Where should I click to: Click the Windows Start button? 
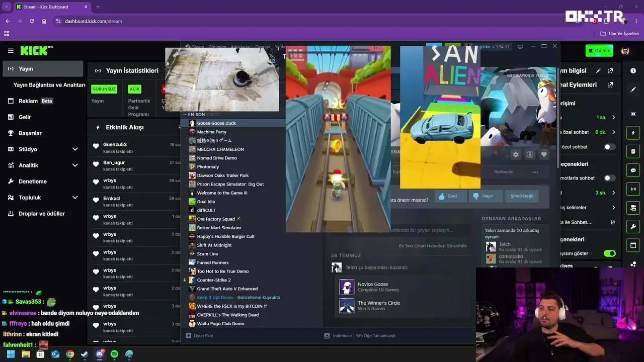[x=11, y=354]
